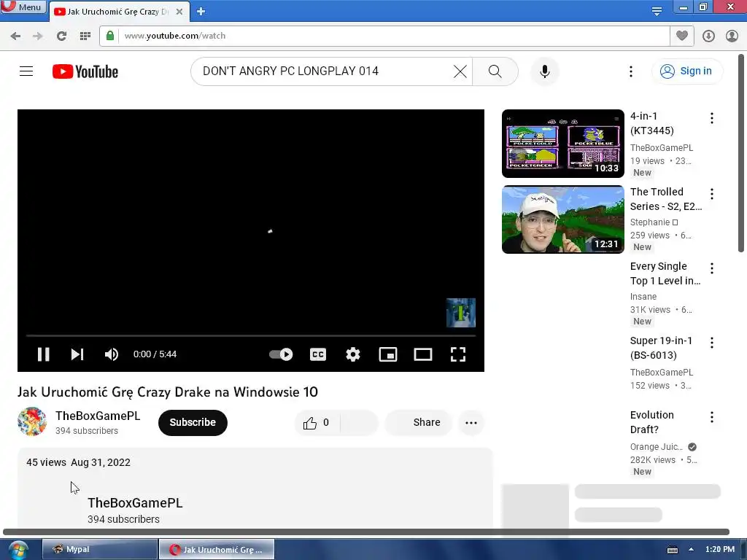Open options for Super 19-in-1 (BS-6013)
This screenshot has width=747, height=560.
[712, 343]
